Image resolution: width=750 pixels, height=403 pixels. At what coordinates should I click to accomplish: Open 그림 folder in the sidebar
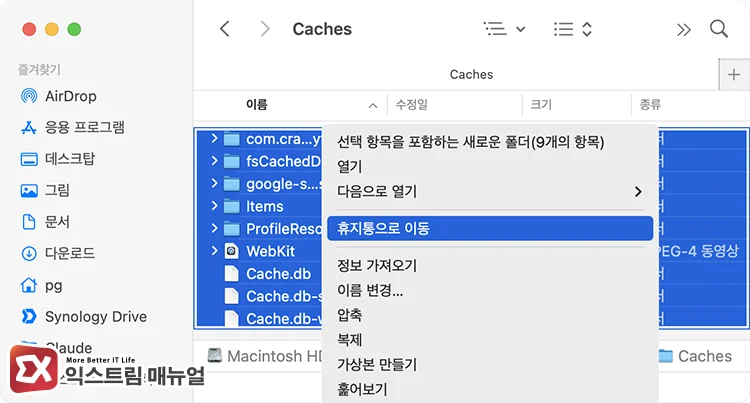pyautogui.click(x=45, y=190)
